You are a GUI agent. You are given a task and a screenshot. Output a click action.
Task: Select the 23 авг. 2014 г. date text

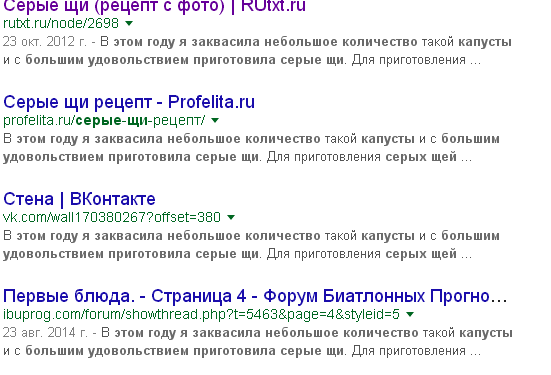[x=45, y=332]
